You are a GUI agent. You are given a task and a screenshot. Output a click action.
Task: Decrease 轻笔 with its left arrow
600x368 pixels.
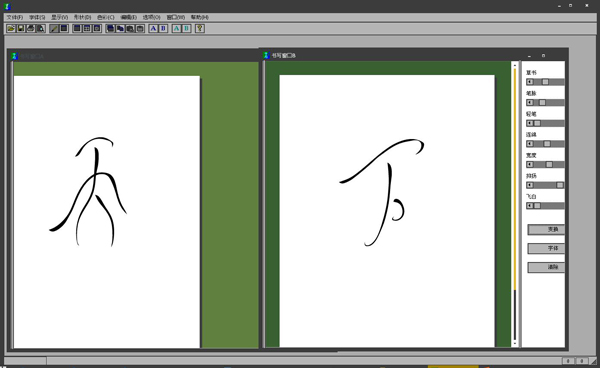(530, 123)
